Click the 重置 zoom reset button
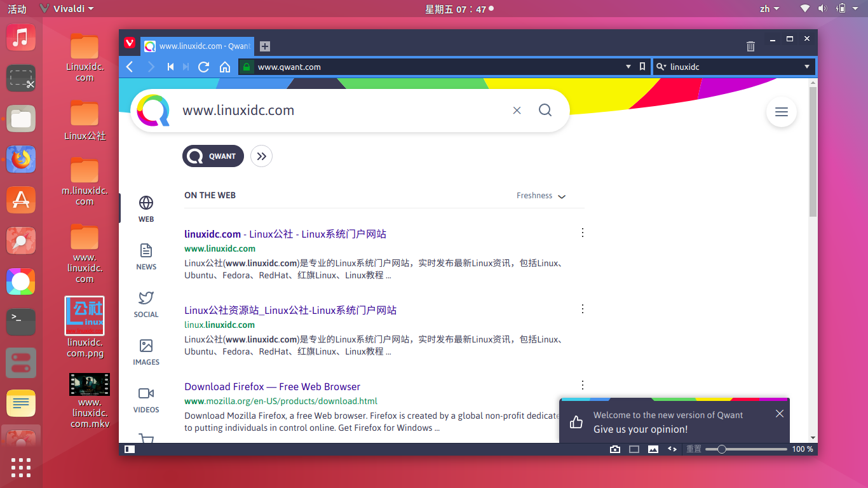Screen dimensions: 868x488 click(x=693, y=449)
